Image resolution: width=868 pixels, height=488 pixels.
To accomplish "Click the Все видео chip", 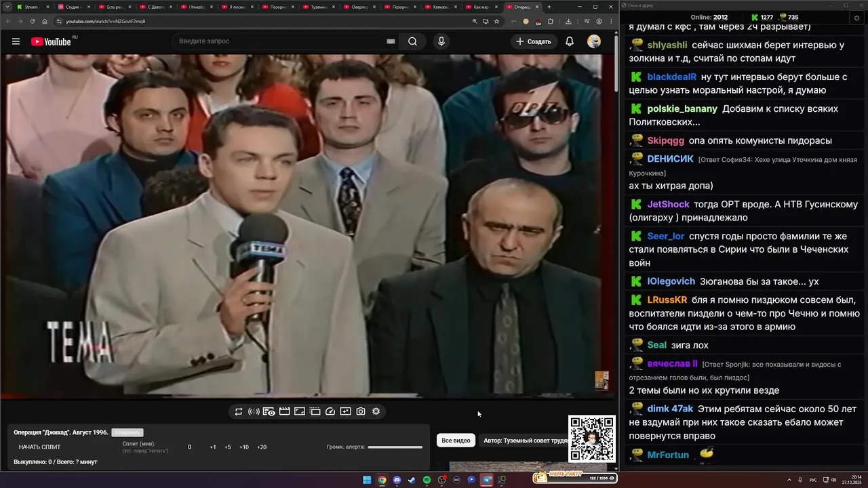I will (x=456, y=441).
